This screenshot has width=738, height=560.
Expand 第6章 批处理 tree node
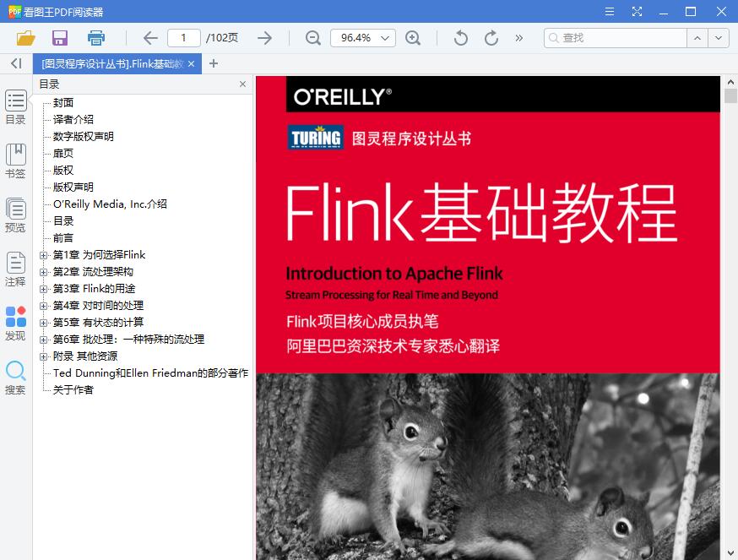tap(43, 340)
